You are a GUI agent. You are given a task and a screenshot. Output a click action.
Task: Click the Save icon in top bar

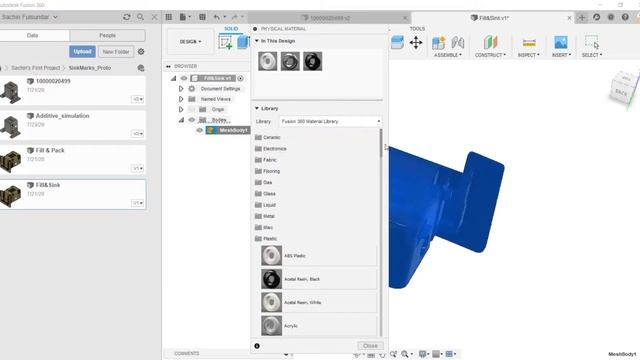click(x=202, y=17)
